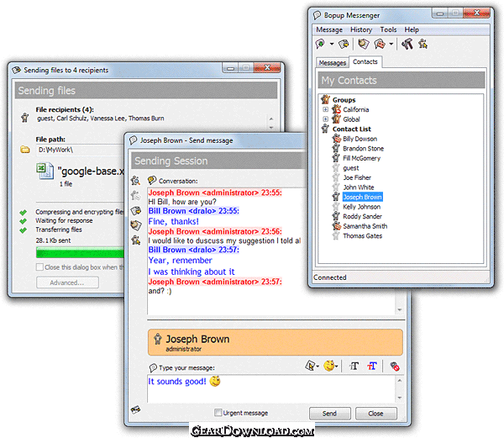Image resolution: width=504 pixels, height=438 pixels.
Task: Click the envelope toolbar icon before the second arrow
Action: pos(380,44)
